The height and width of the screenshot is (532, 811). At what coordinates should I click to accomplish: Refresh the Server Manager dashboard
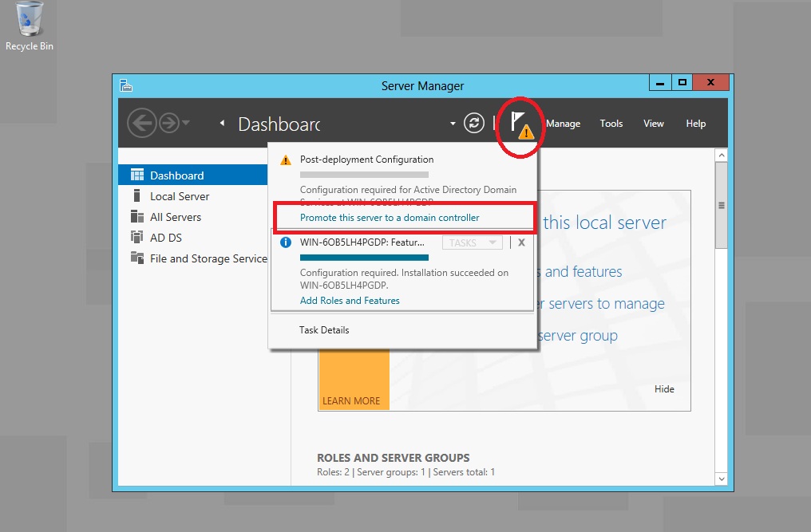pos(474,123)
